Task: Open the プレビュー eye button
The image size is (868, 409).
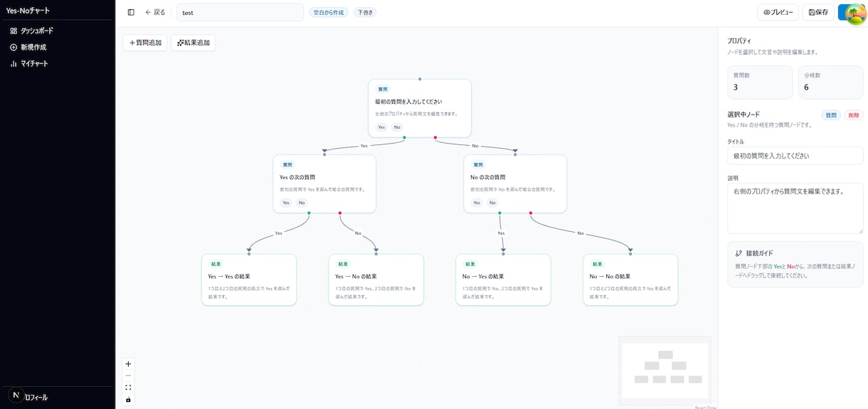Action: (x=778, y=12)
